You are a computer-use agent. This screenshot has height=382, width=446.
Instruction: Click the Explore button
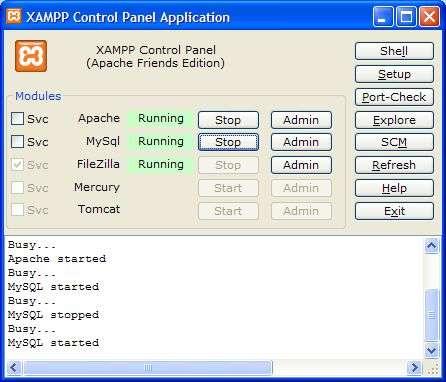394,120
